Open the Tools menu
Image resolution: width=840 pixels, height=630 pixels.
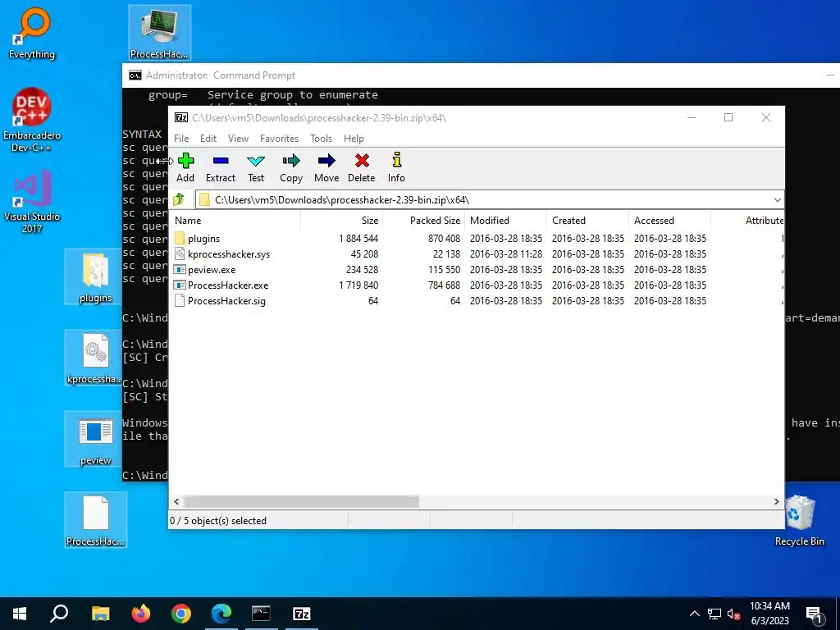[321, 138]
